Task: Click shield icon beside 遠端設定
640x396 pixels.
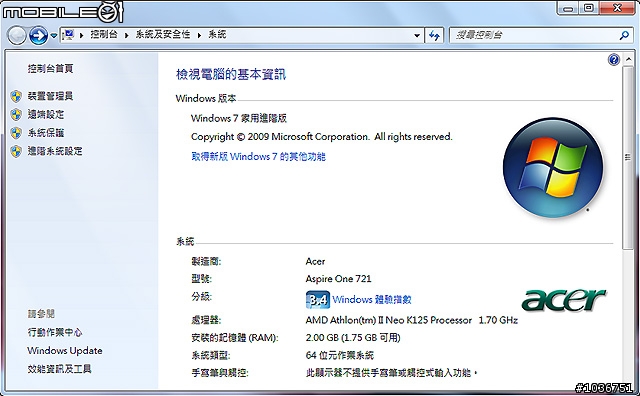Action: (16, 115)
